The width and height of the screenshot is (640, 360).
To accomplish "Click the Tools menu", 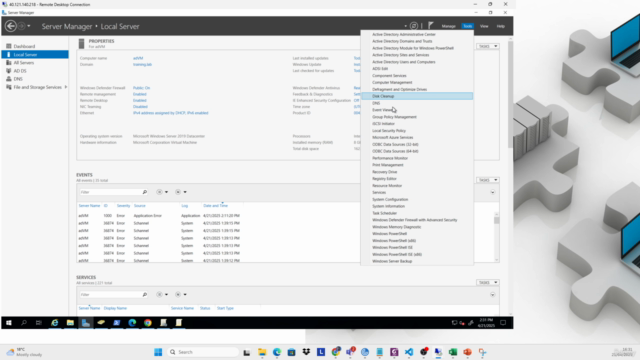I will tap(467, 26).
